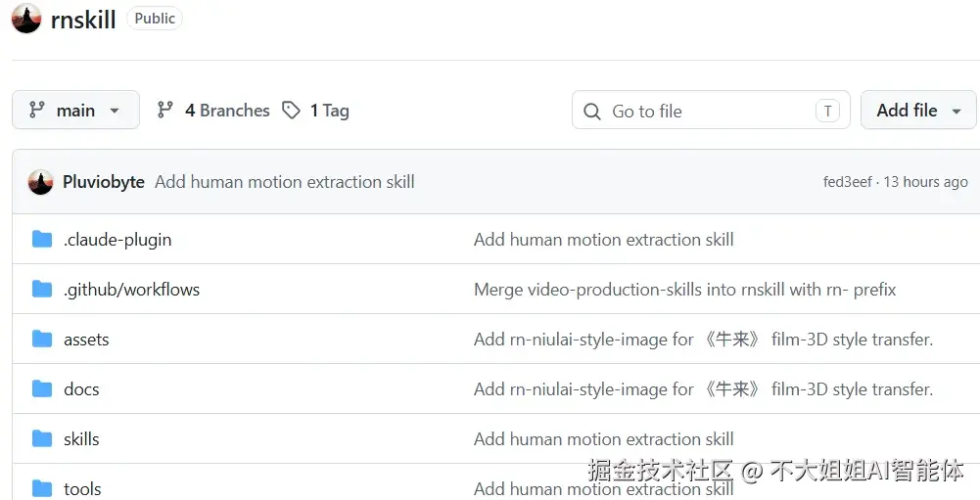980x500 pixels.
Task: Open the tools folder
Action: (x=82, y=489)
